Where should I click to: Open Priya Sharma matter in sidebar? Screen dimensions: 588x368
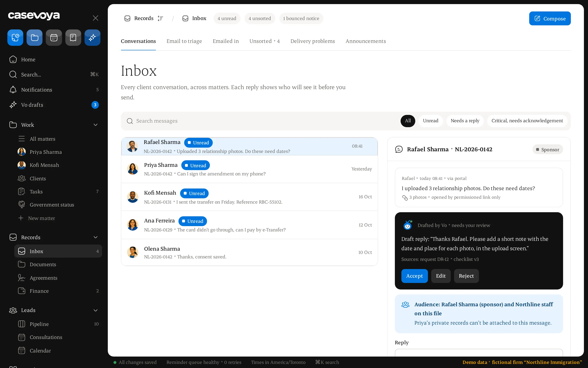click(58, 152)
